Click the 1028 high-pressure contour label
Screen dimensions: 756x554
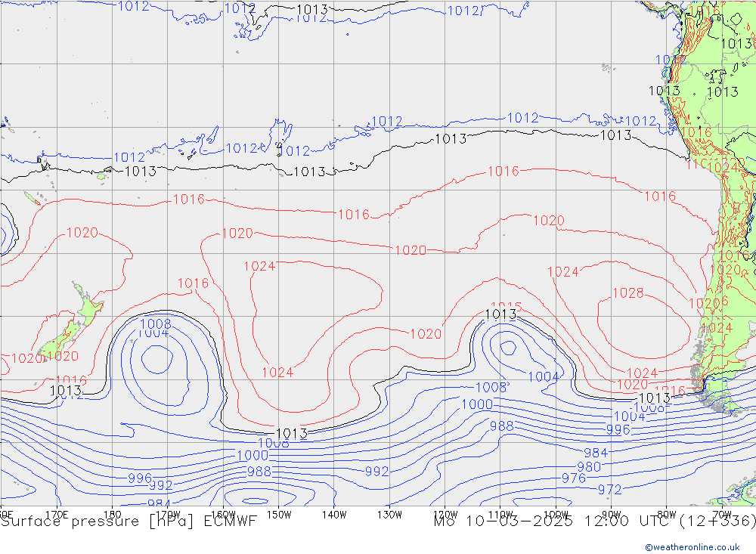(627, 292)
